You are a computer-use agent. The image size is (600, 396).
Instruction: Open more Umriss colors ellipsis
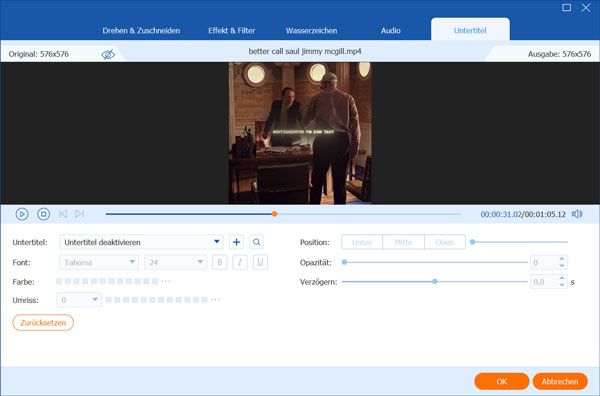click(x=215, y=300)
